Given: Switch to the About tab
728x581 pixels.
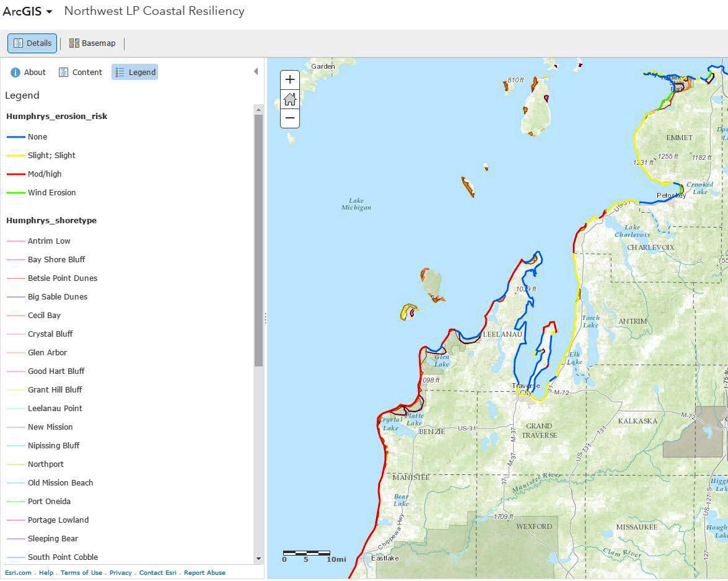Looking at the screenshot, I should click(28, 72).
